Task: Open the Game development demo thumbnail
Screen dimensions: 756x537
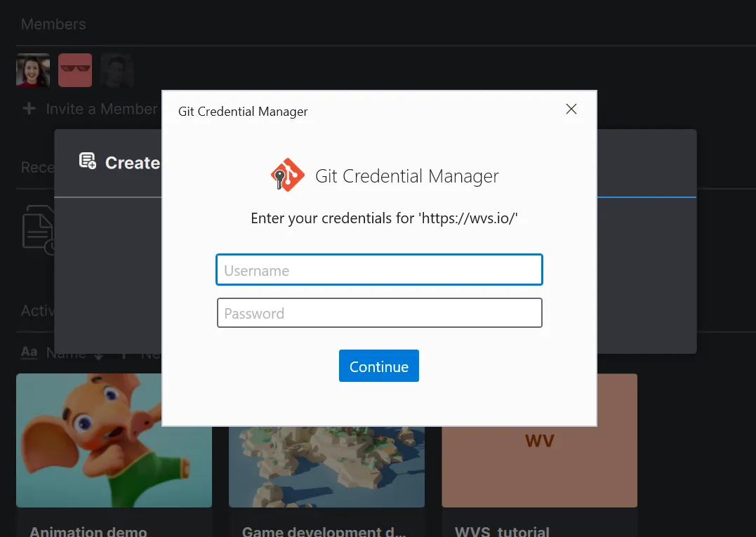Action: coord(326,463)
